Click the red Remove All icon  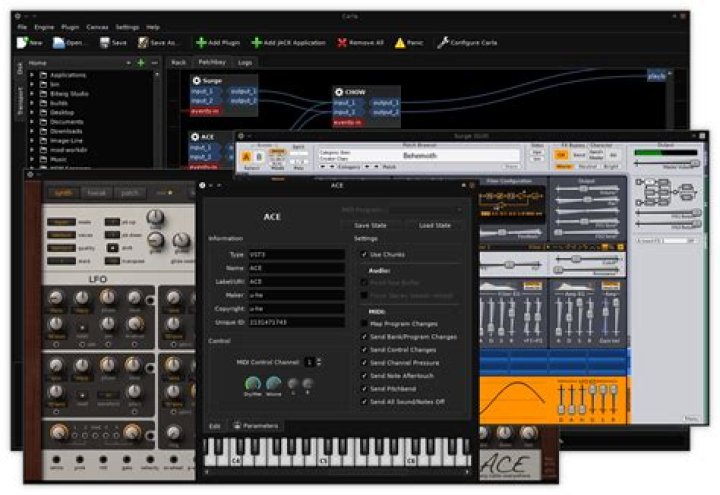point(342,43)
